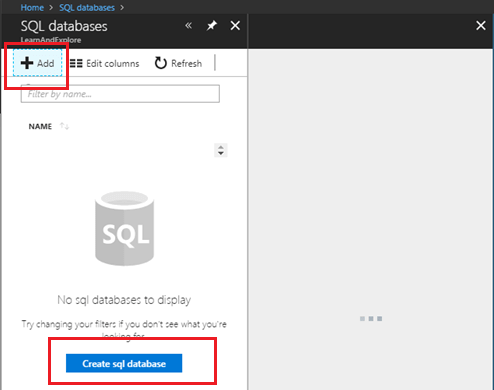This screenshot has height=390, width=494.
Task: Close the SQL databases blade
Action: (235, 25)
